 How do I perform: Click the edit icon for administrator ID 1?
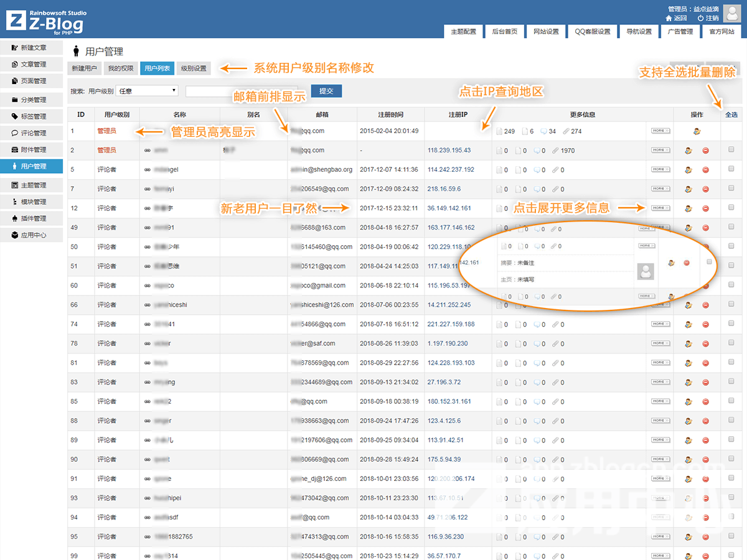click(x=697, y=131)
